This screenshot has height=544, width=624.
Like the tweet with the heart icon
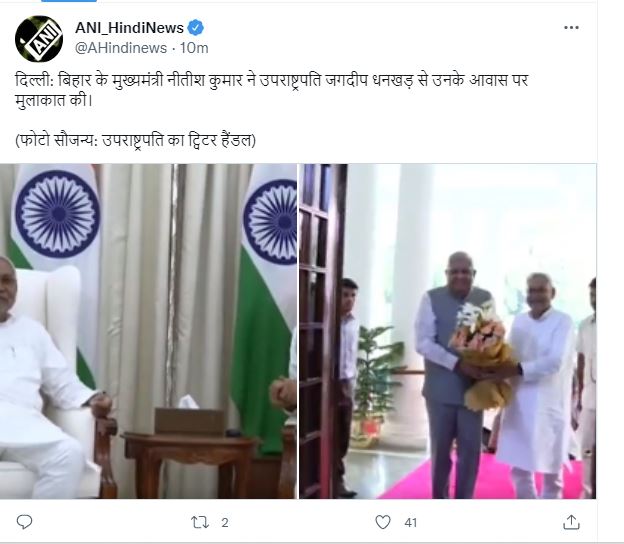pos(383,522)
